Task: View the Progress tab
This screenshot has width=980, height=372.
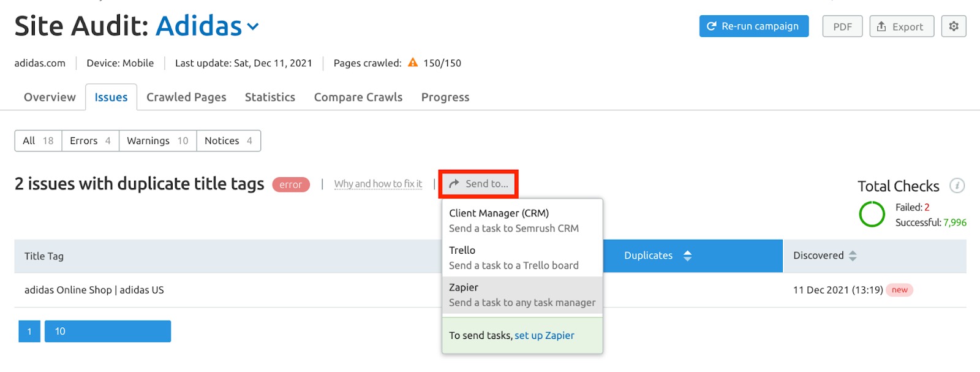Action: 445,97
